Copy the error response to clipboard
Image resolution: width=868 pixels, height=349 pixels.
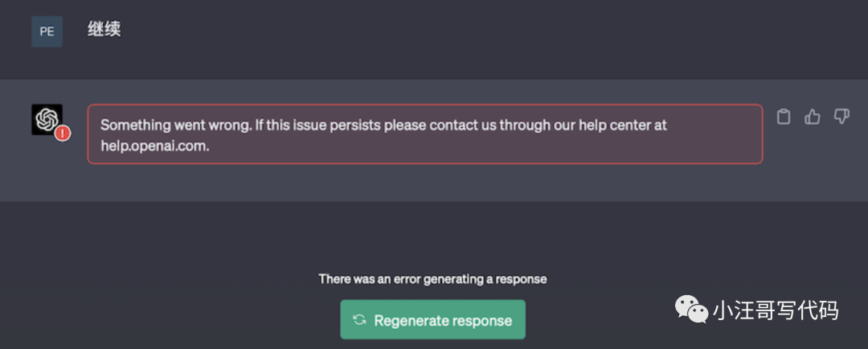784,117
